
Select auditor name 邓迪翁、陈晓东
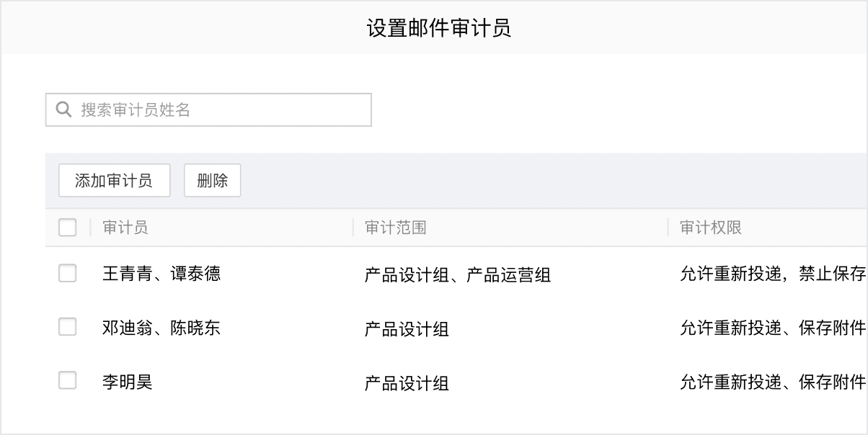click(161, 328)
